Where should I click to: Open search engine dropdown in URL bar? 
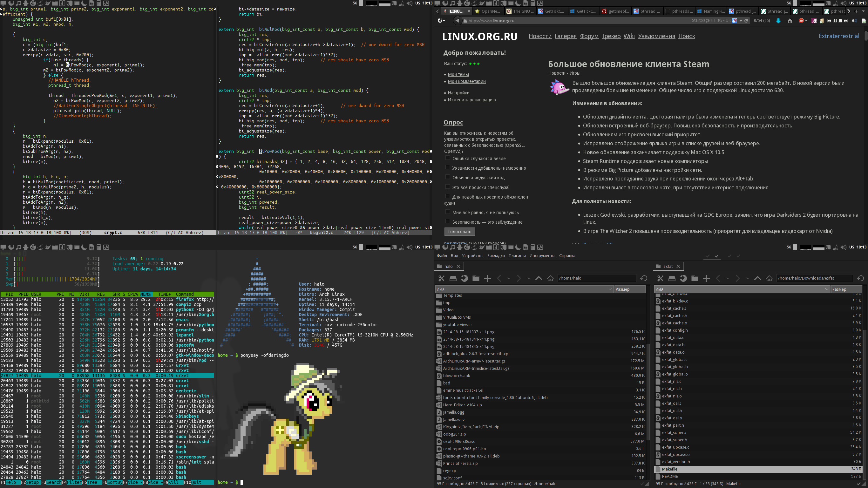coord(741,21)
